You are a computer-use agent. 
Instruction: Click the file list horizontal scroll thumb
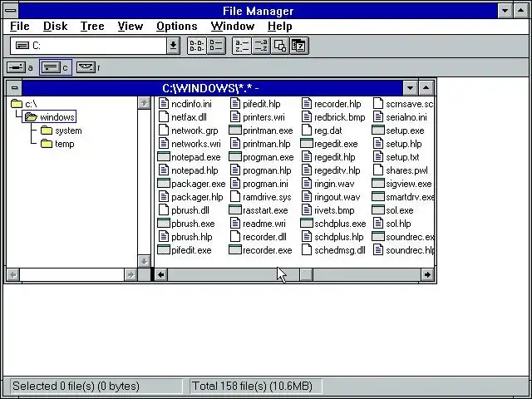click(x=307, y=274)
